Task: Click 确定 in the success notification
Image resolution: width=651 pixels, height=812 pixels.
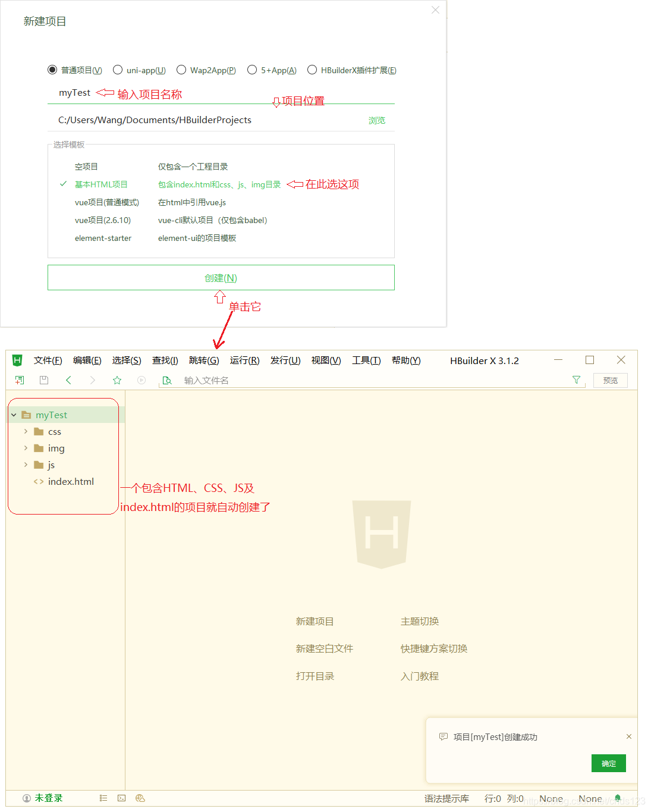Action: [609, 763]
